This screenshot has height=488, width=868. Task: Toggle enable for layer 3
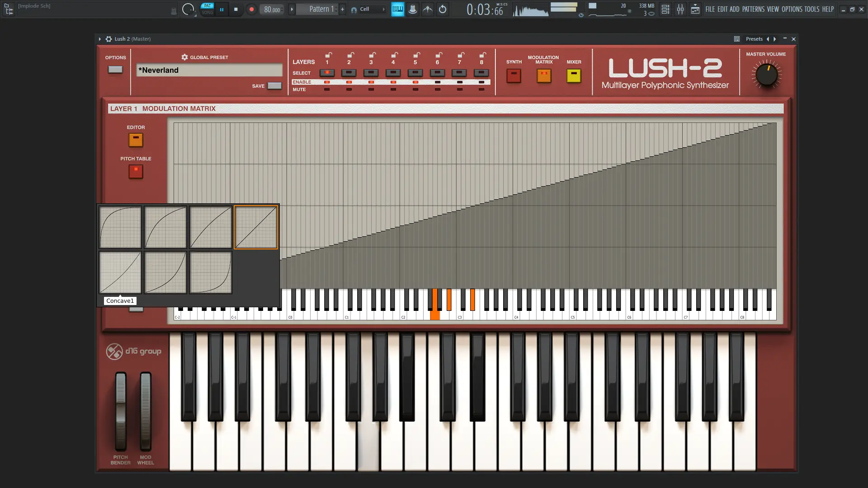371,82
